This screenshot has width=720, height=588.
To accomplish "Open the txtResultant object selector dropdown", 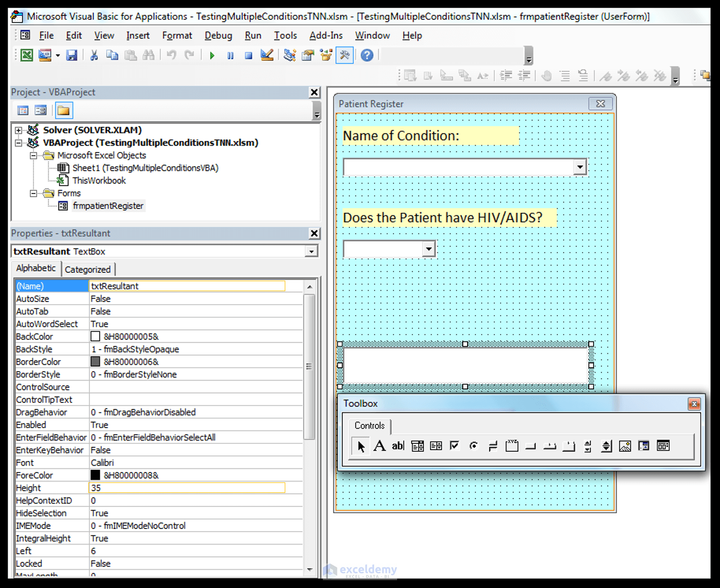I will [x=311, y=251].
